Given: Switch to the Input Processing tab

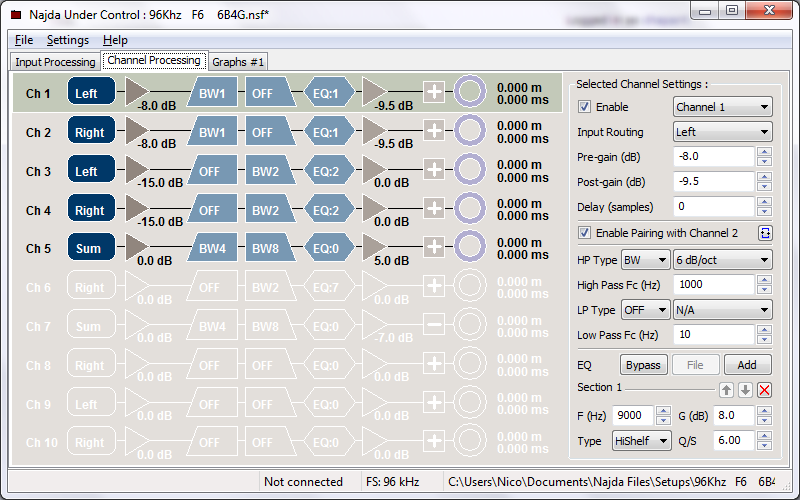Looking at the screenshot, I should click(55, 62).
